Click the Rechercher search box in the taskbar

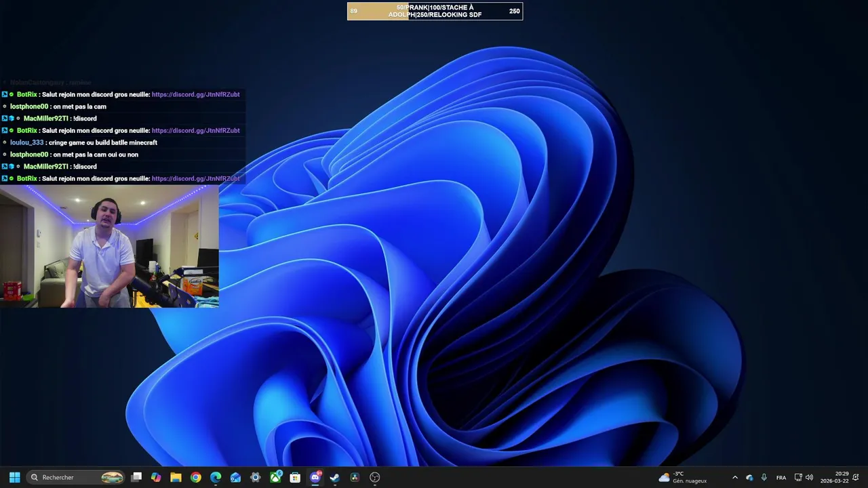[76, 477]
